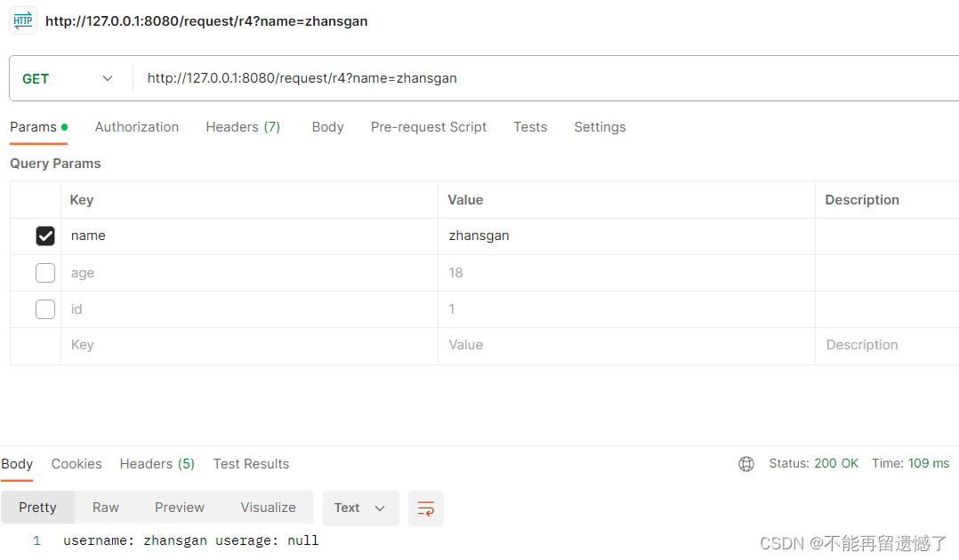Screen dimensions: 959x560
Task: Click the response line 'username: zhansgan userage: null'
Action: tap(190, 541)
